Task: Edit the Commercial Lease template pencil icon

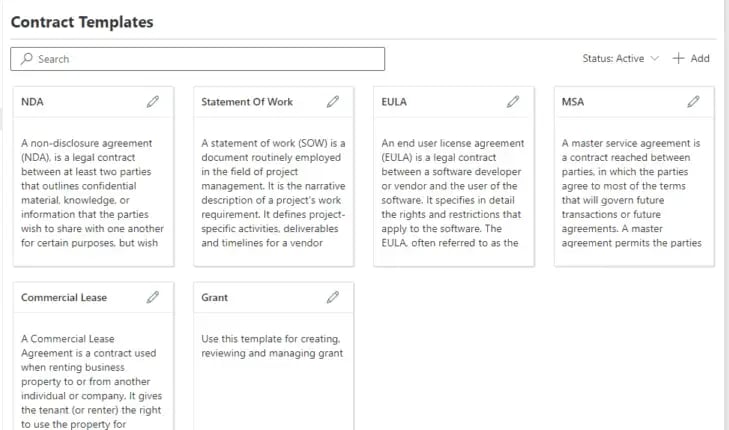Action: [152, 298]
